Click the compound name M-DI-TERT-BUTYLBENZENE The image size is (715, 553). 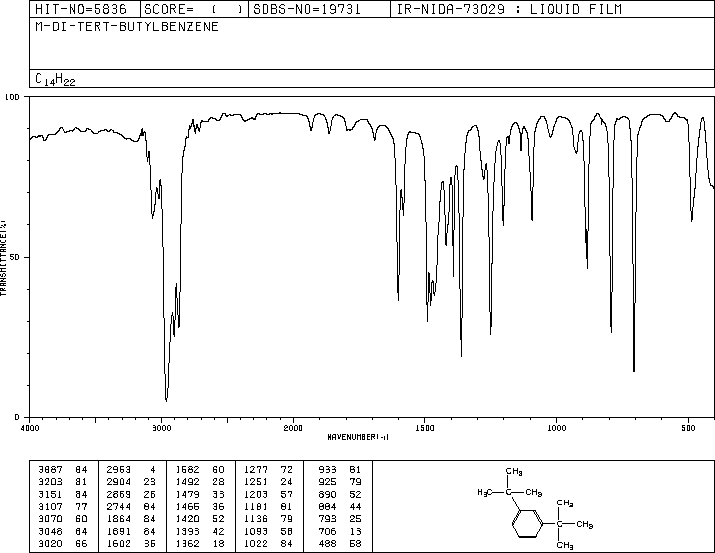[127, 26]
